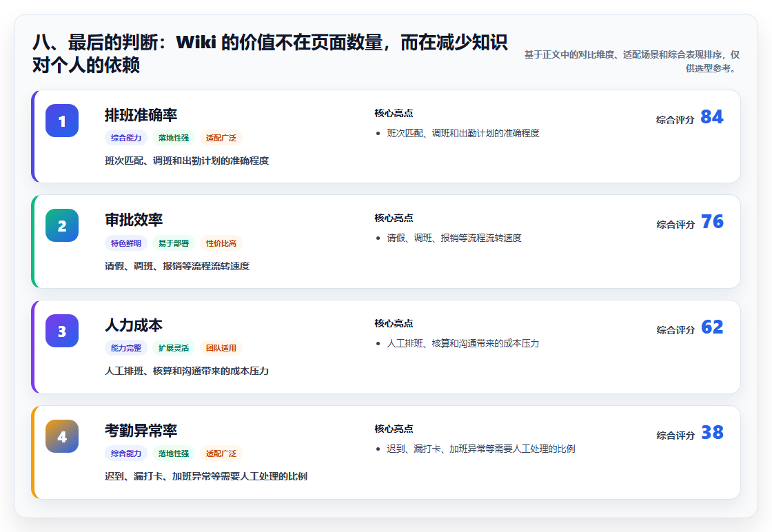This screenshot has height=532, width=772.
Task: Click the score value 76
Action: [x=712, y=221]
